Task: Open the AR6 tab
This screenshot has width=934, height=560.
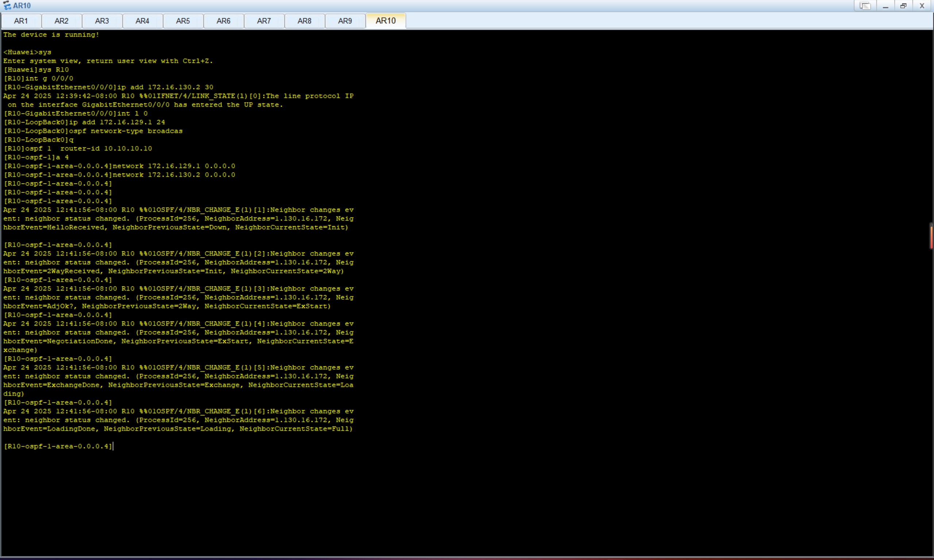Action: coord(223,21)
